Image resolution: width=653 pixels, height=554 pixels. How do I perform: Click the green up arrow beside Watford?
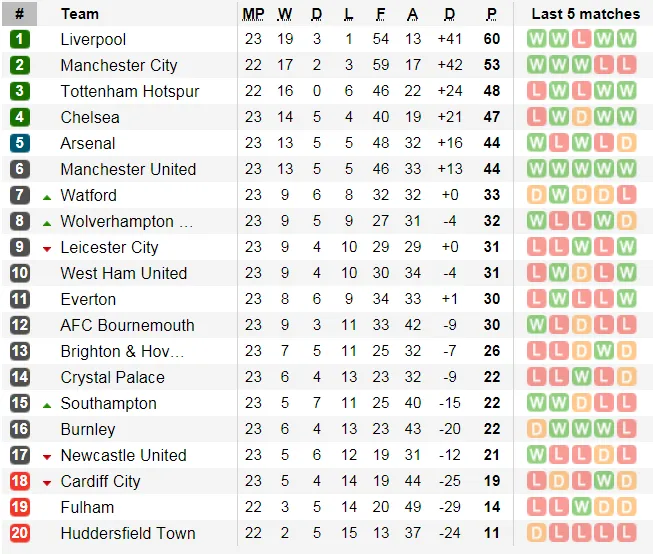[47, 196]
